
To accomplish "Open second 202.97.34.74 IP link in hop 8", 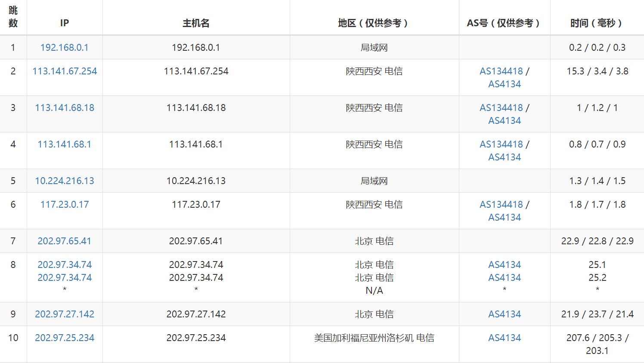I will (x=65, y=277).
